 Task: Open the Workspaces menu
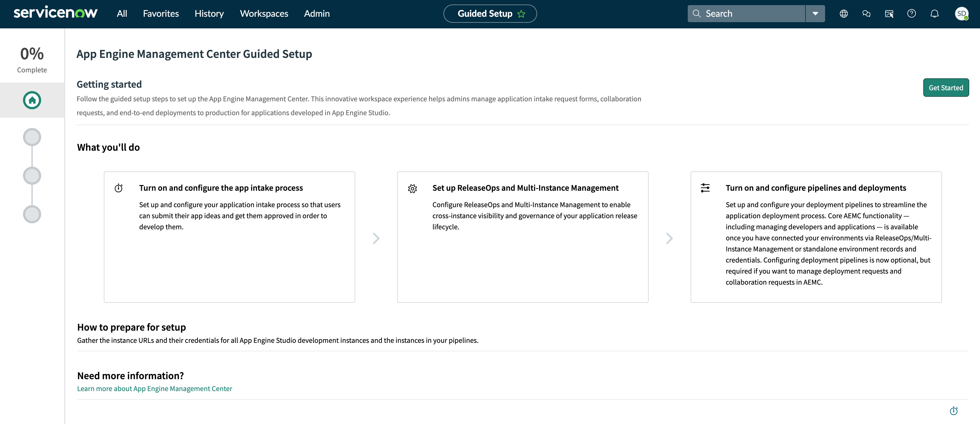[x=264, y=14]
